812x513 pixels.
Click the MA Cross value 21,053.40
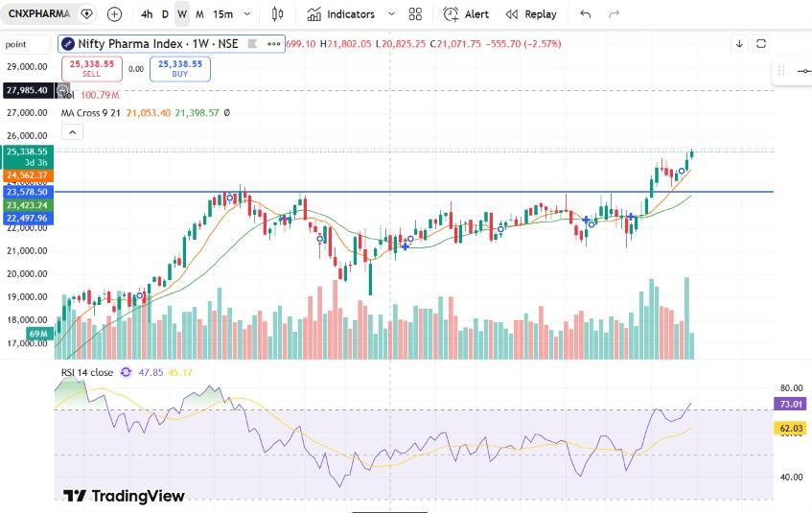pos(148,113)
